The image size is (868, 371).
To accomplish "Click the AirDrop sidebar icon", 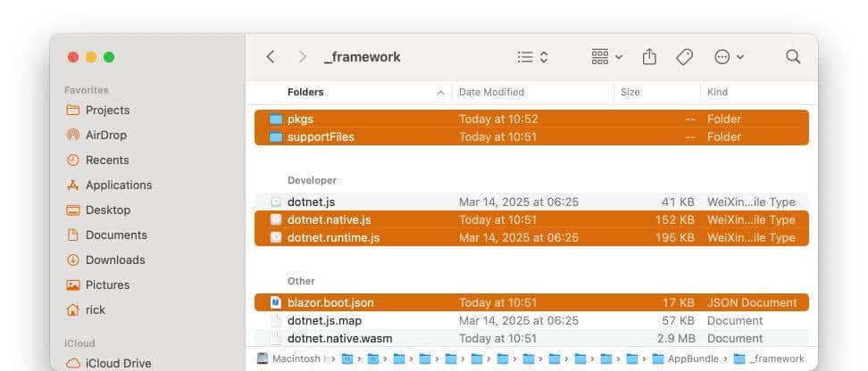I will point(73,136).
